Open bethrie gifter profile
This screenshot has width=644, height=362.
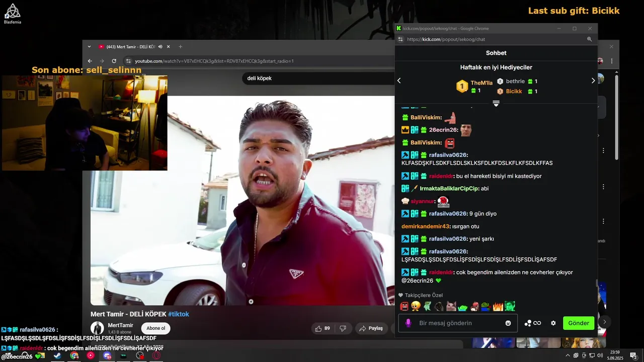coord(515,81)
